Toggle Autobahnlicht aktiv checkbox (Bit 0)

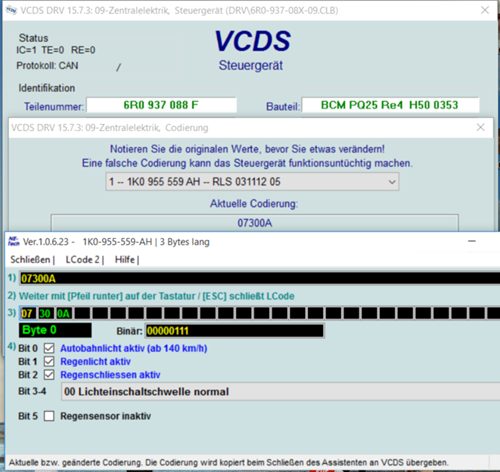(49, 348)
